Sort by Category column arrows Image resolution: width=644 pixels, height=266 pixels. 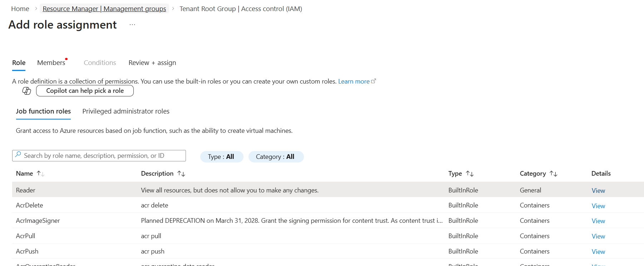(x=553, y=174)
